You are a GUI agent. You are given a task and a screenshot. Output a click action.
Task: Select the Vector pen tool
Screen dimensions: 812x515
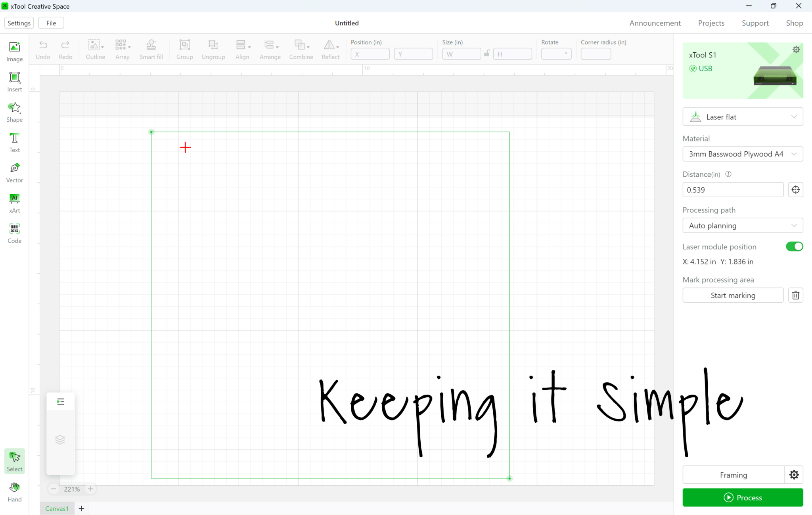(15, 172)
